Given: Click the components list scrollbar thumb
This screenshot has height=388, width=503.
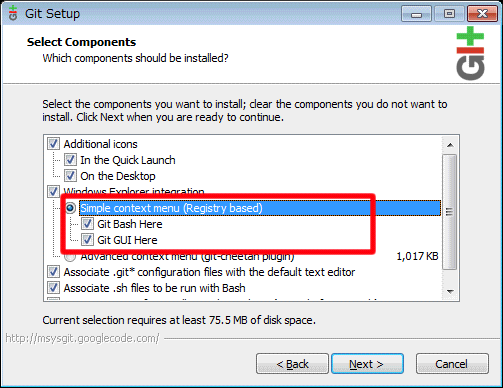Looking at the screenshot, I should point(450,212).
